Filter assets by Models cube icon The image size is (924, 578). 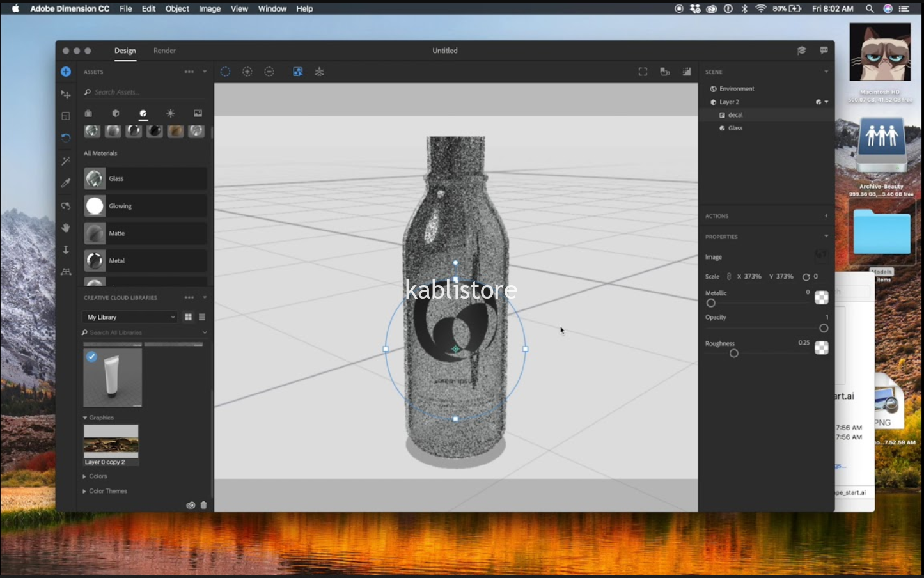pos(116,113)
